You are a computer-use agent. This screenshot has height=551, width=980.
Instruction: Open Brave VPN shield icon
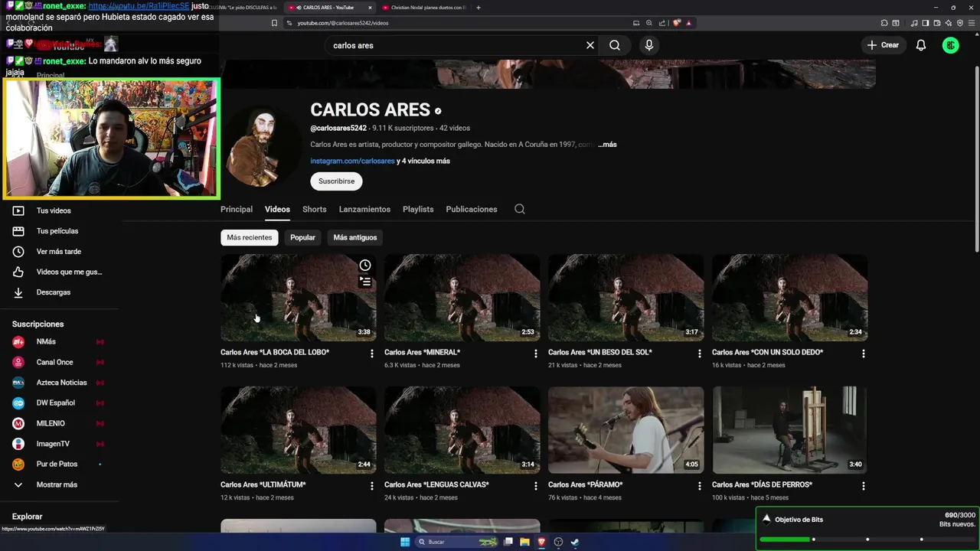click(960, 23)
